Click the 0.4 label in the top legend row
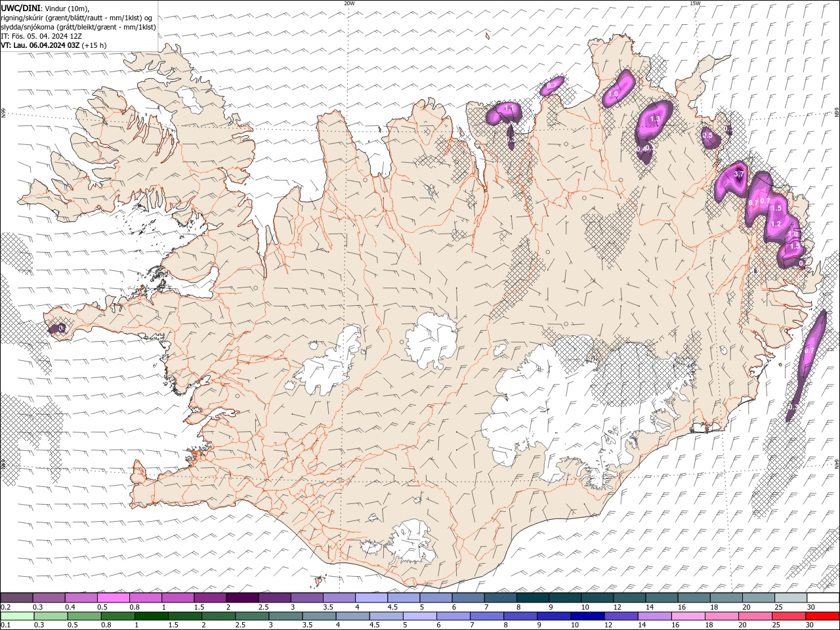The image size is (840, 630). [70, 607]
